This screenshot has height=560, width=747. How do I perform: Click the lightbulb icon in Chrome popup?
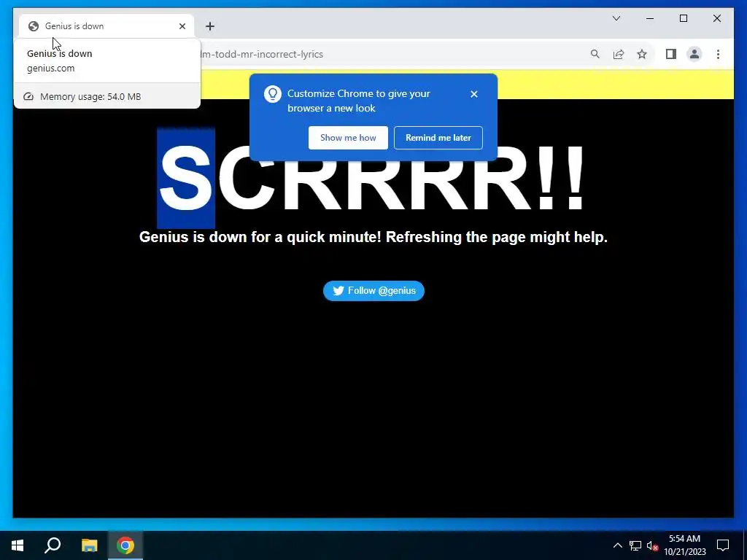coord(273,94)
